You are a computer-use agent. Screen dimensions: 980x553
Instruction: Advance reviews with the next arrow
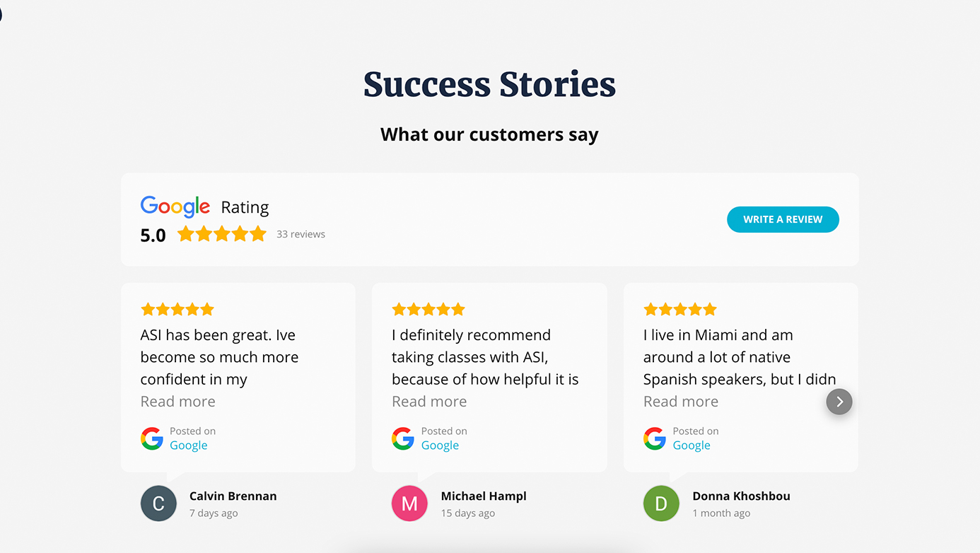pyautogui.click(x=839, y=402)
